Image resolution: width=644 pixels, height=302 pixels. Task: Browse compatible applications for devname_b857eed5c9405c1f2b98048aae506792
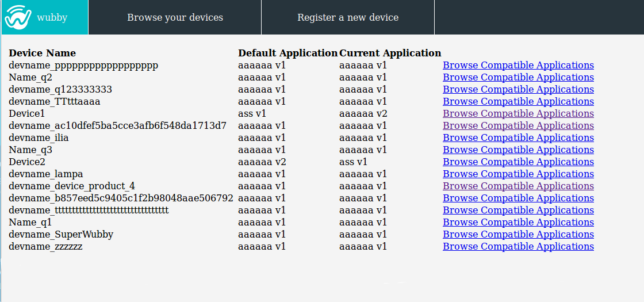[518, 198]
